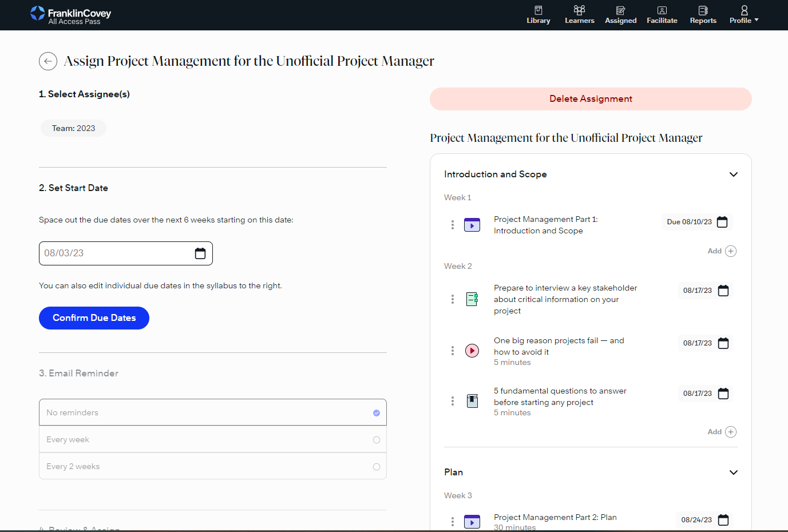Collapse the Introduction and Scope section
This screenshot has height=532, width=788.
pyautogui.click(x=733, y=174)
